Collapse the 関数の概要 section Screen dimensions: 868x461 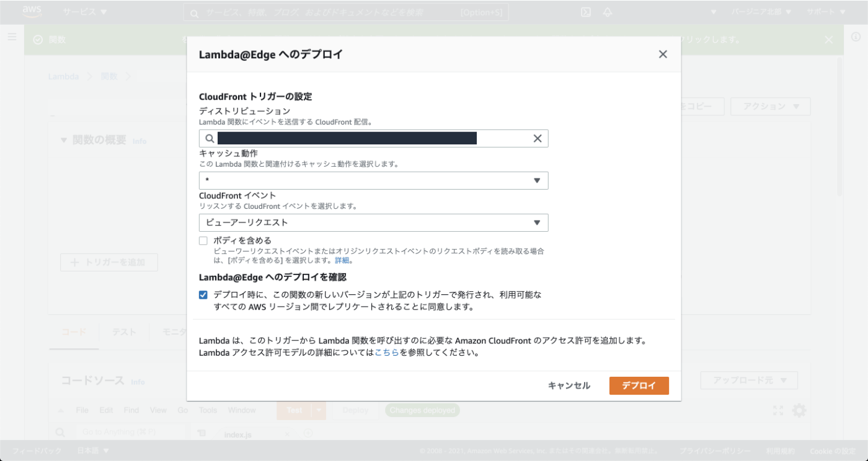(63, 140)
